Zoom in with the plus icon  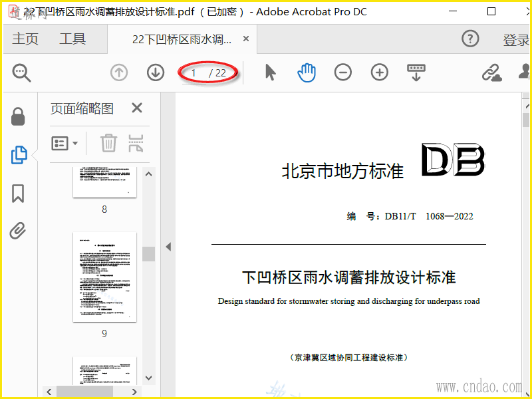[379, 72]
